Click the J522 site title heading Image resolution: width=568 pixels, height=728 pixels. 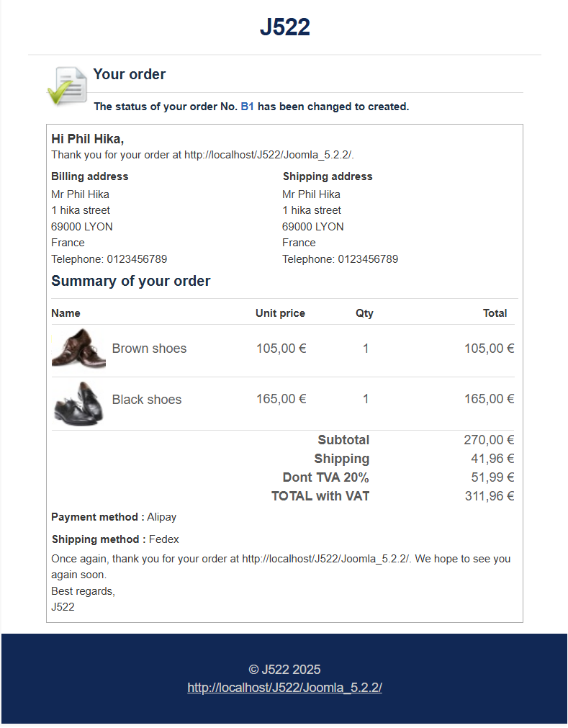tap(284, 27)
